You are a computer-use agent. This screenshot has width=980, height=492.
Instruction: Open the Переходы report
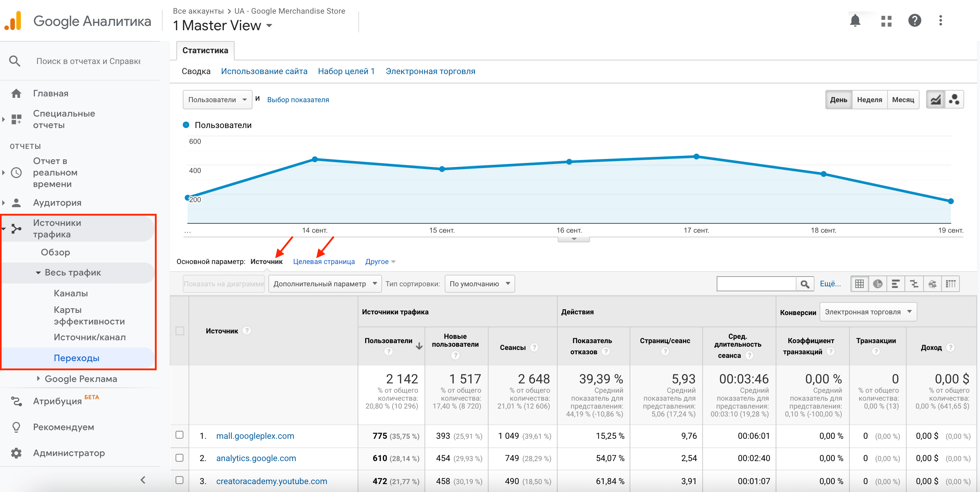click(77, 358)
